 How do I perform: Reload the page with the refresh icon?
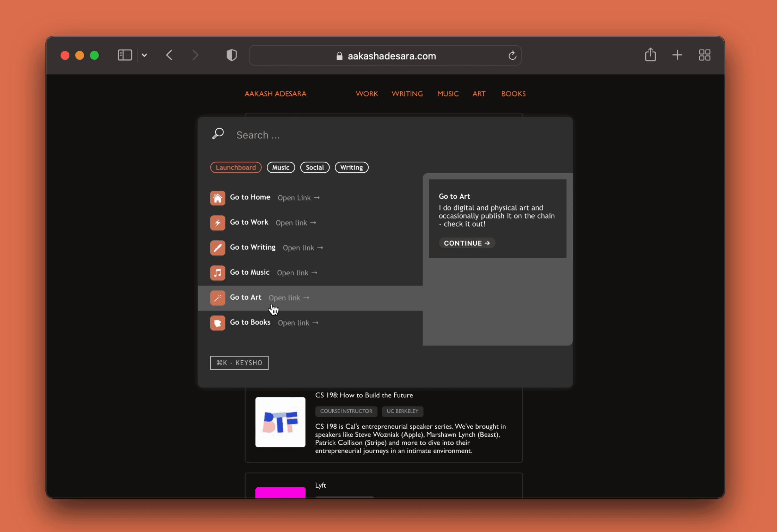pyautogui.click(x=512, y=55)
